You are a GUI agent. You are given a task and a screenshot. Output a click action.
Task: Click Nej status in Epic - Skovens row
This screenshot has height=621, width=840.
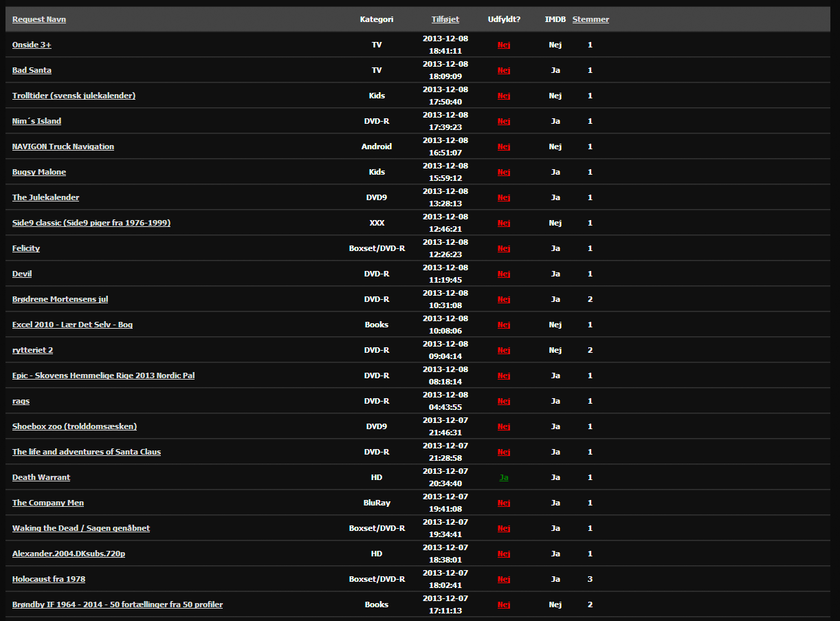504,375
